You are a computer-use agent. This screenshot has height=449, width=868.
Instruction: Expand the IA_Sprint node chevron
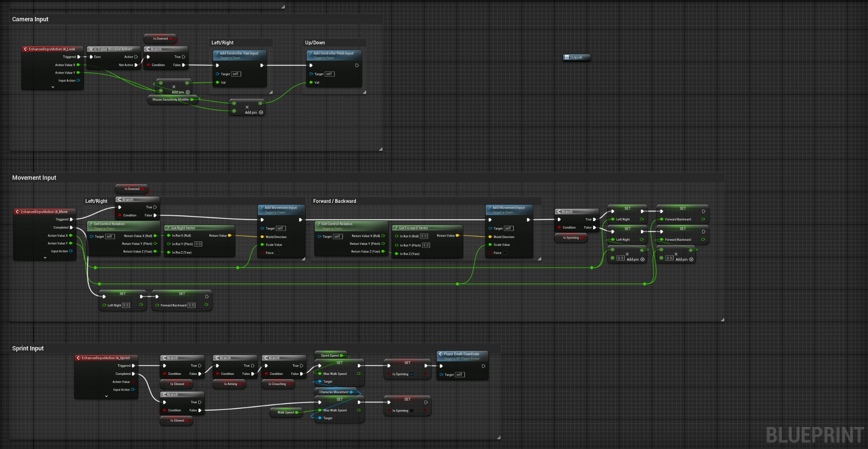coord(106,396)
